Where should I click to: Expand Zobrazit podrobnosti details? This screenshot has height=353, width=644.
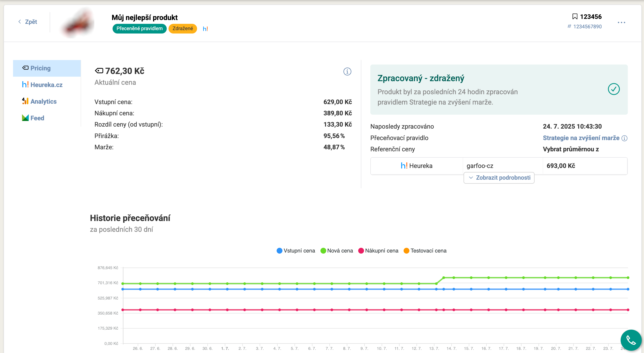(499, 178)
